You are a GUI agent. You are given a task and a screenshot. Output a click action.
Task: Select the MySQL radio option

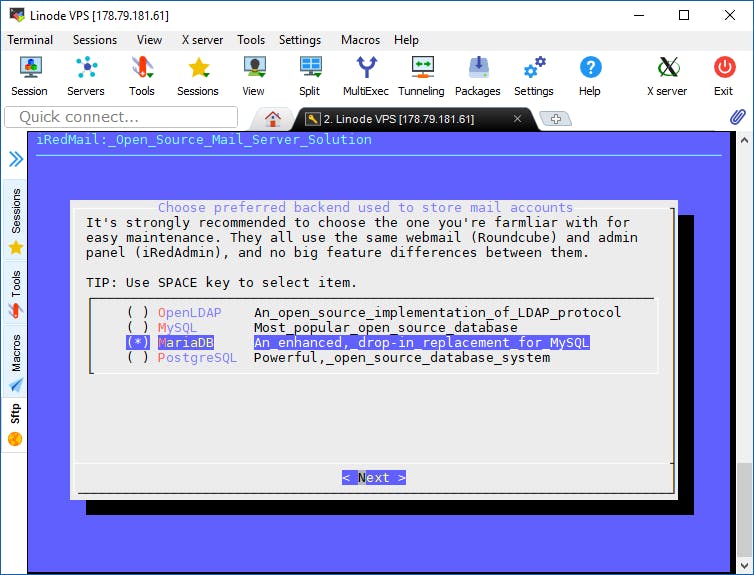138,327
